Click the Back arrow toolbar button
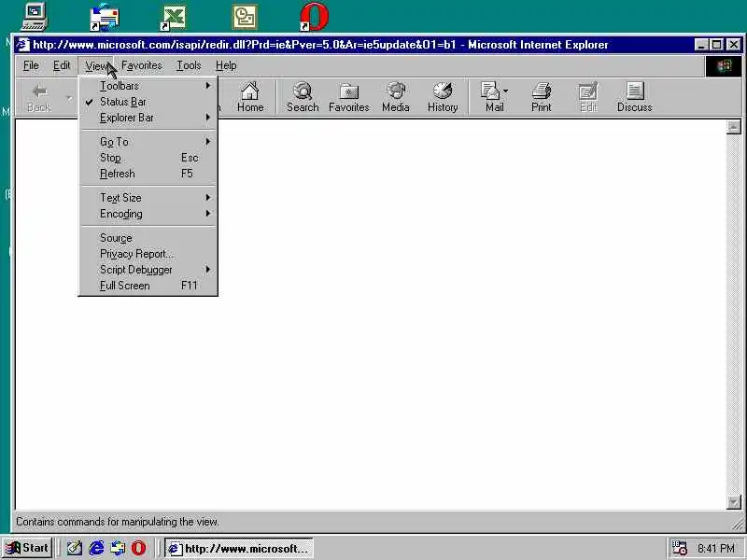747x560 pixels. click(x=39, y=98)
